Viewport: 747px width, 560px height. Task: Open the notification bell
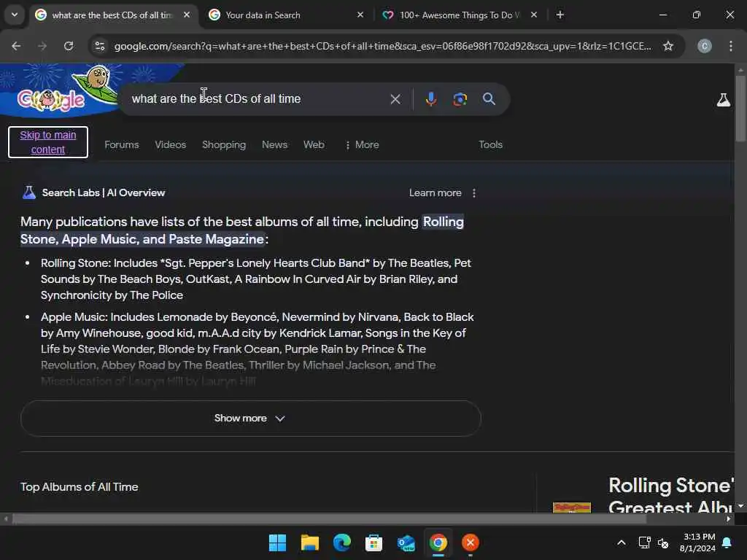tap(727, 542)
